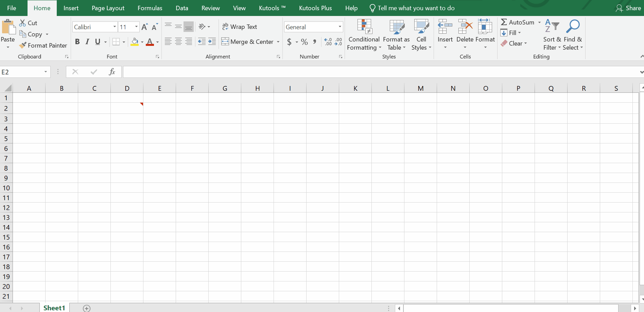Apply Comma Style number format

tap(315, 42)
